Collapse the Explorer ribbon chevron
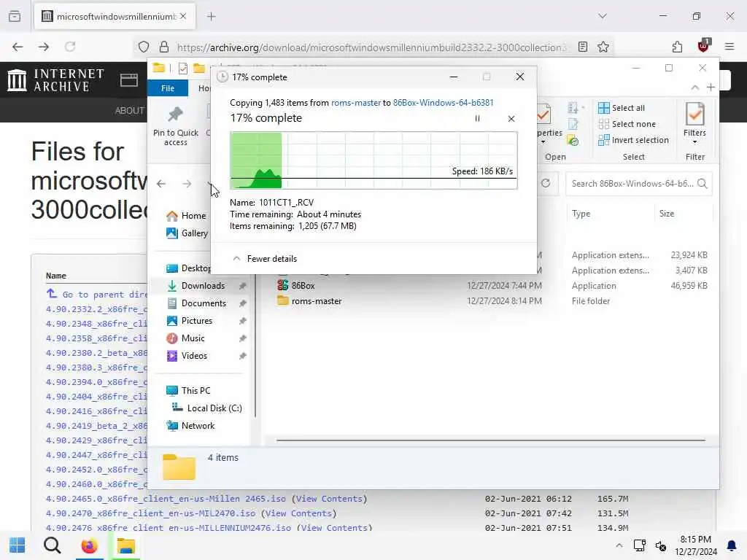747x560 pixels. point(695,87)
